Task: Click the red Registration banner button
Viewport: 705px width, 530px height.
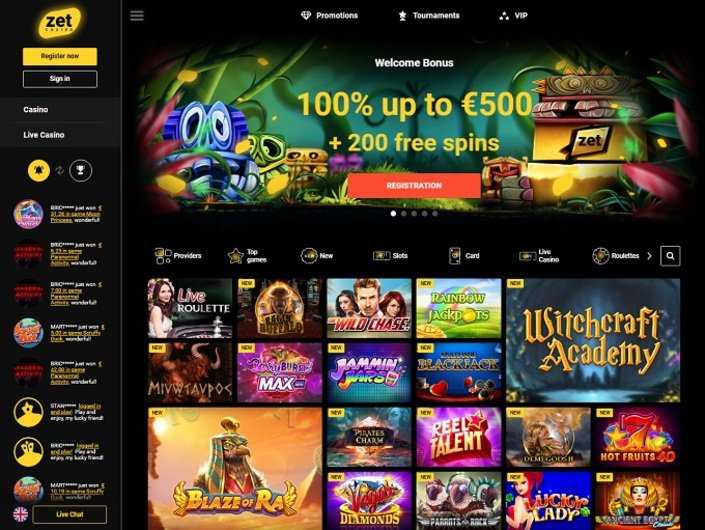Action: 414,185
